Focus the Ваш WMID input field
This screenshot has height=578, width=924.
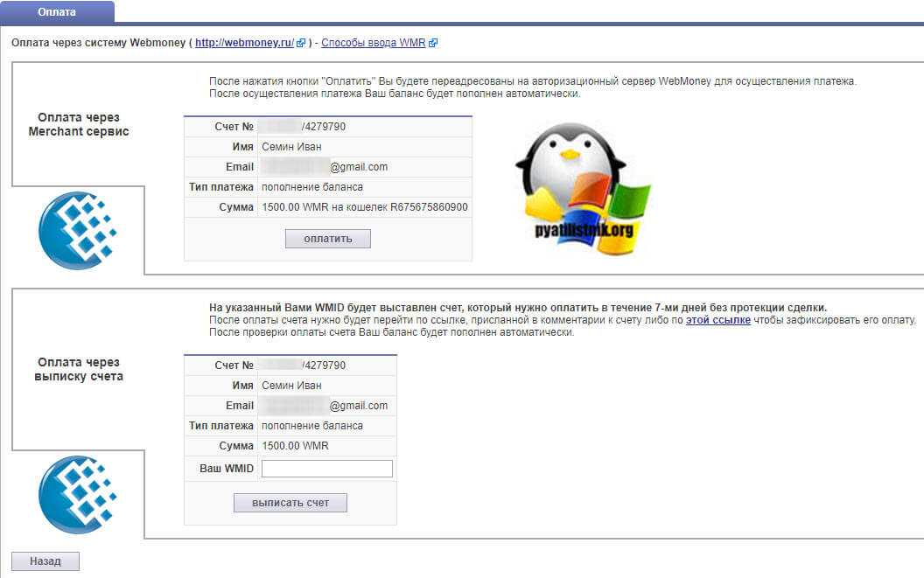[x=327, y=469]
